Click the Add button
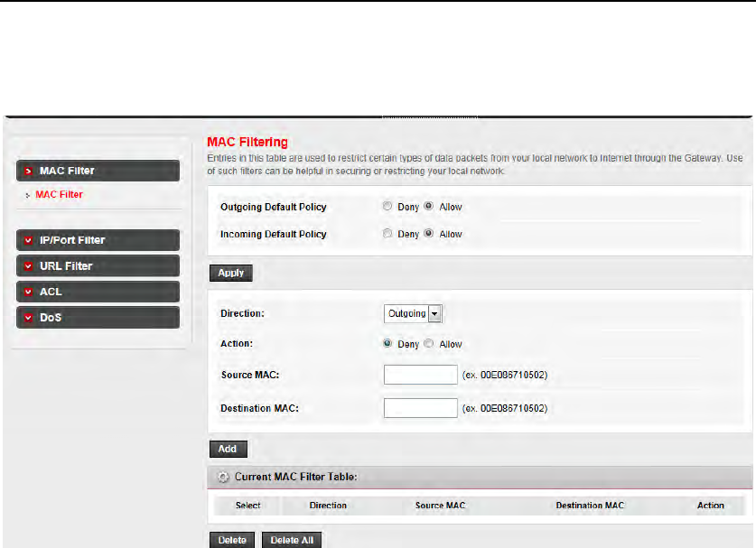The image size is (756, 548). pos(228,450)
